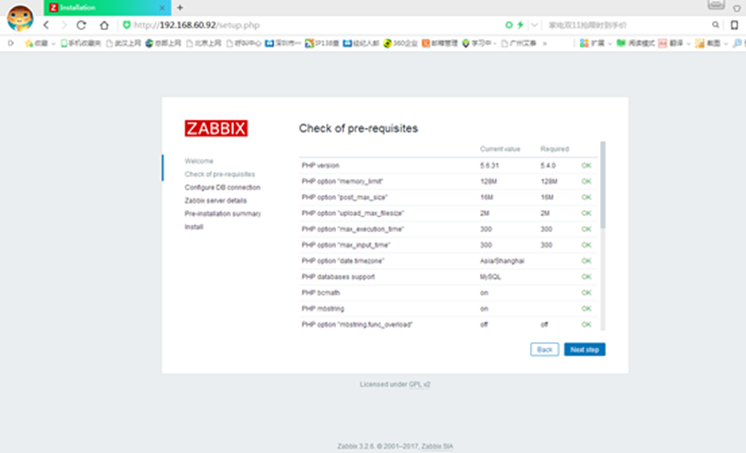Image resolution: width=746 pixels, height=453 pixels.
Task: Click the Back button
Action: coord(545,349)
